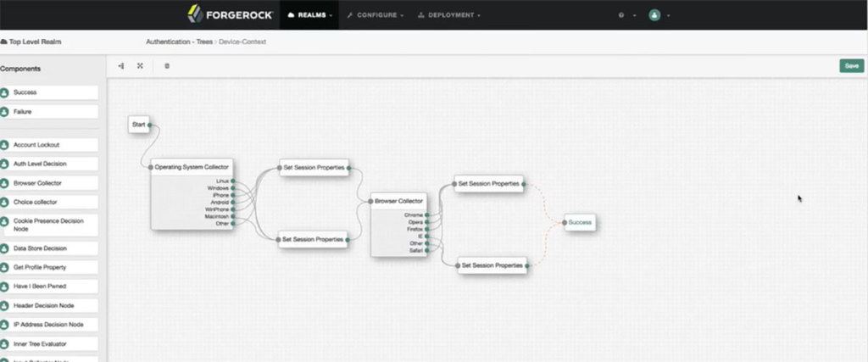Viewport: 868px width, 362px height.
Task: Select the Have I Been Pwned component
Action: (x=49, y=287)
